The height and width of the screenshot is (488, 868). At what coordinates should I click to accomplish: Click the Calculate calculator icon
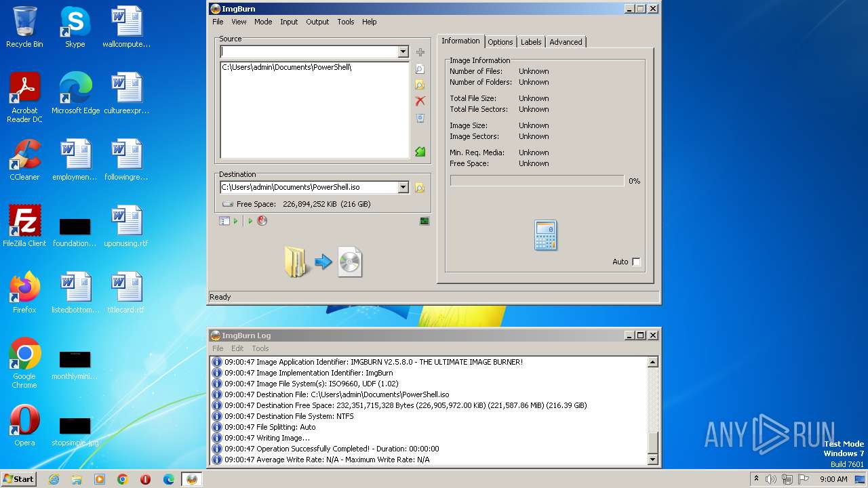click(x=545, y=235)
